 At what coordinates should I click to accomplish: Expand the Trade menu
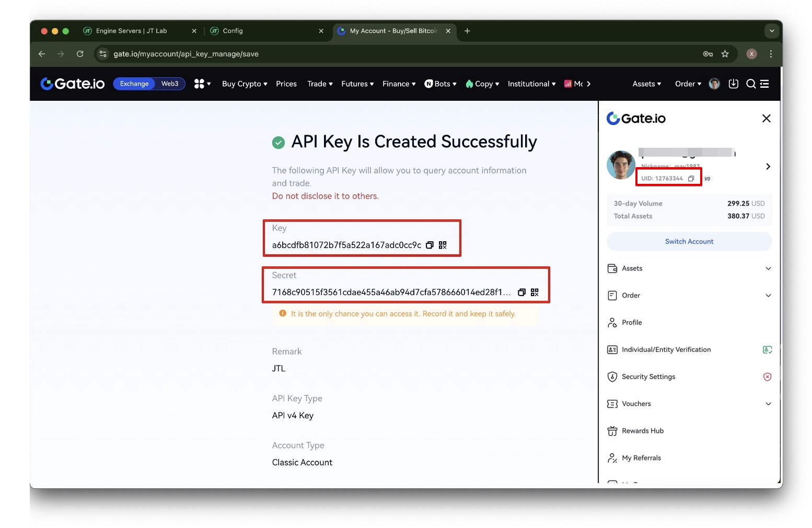[x=320, y=84]
